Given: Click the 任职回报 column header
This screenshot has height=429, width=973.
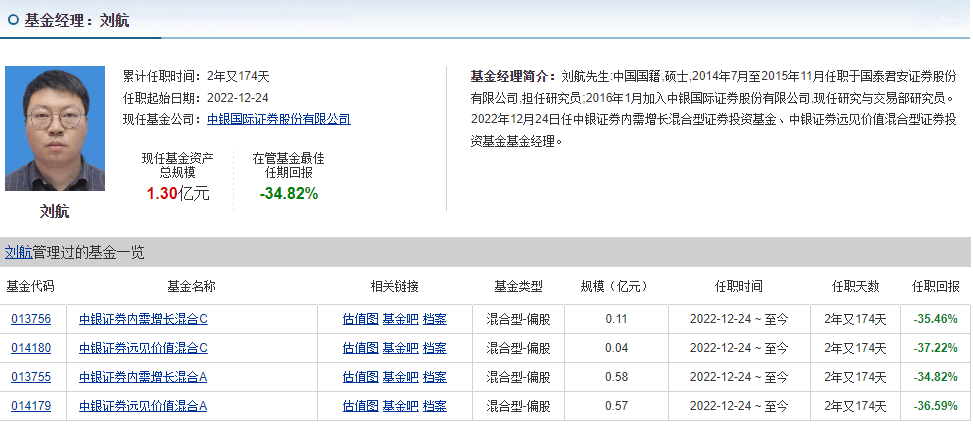Looking at the screenshot, I should (935, 286).
